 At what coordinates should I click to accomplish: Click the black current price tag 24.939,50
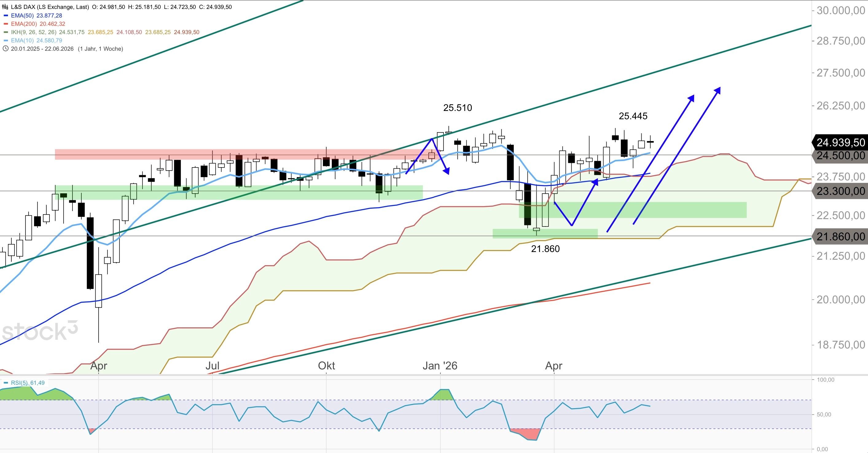[840, 142]
